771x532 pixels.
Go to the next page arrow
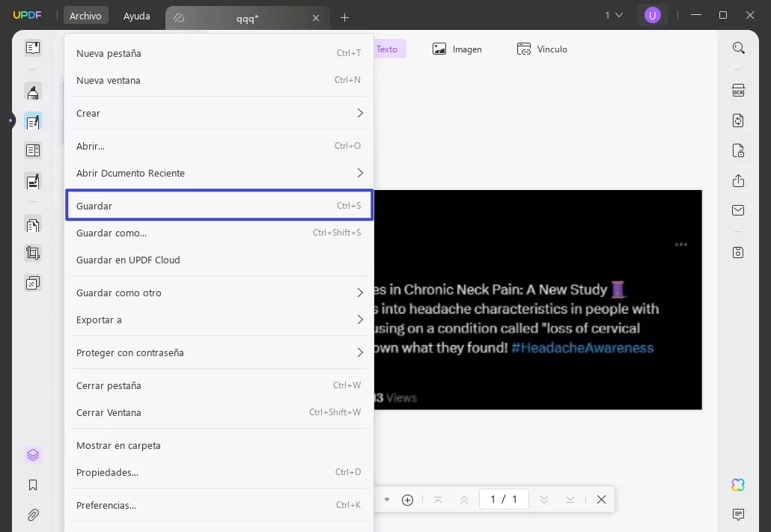[x=544, y=500]
